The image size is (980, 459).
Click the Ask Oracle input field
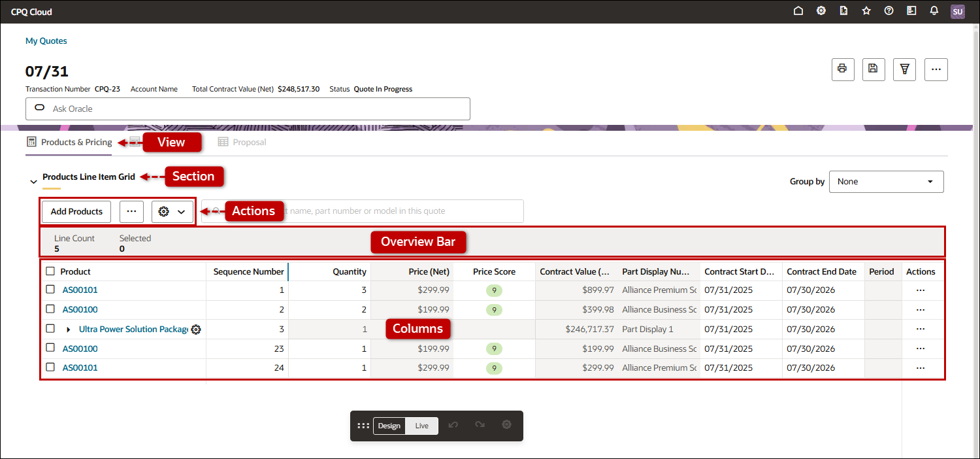(248, 109)
